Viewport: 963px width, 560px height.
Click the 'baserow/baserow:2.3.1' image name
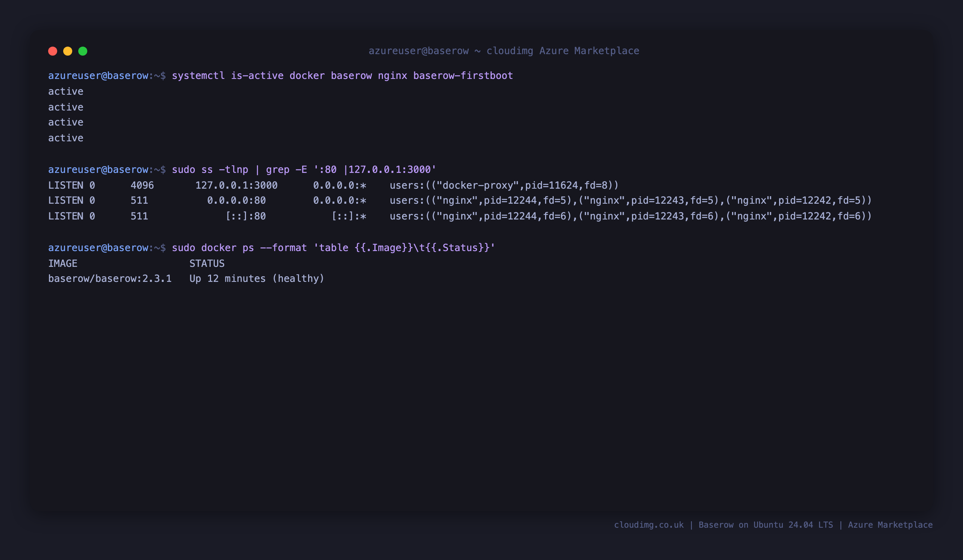click(110, 278)
